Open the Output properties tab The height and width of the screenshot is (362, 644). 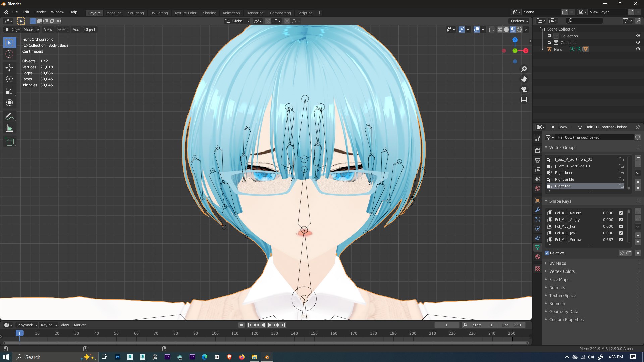tap(538, 160)
